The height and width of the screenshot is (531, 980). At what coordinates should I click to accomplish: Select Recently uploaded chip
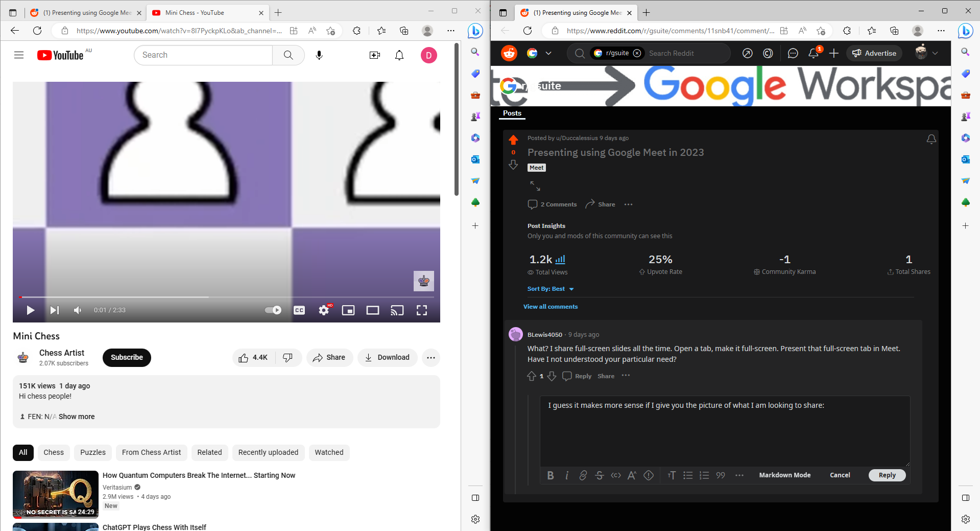click(268, 452)
